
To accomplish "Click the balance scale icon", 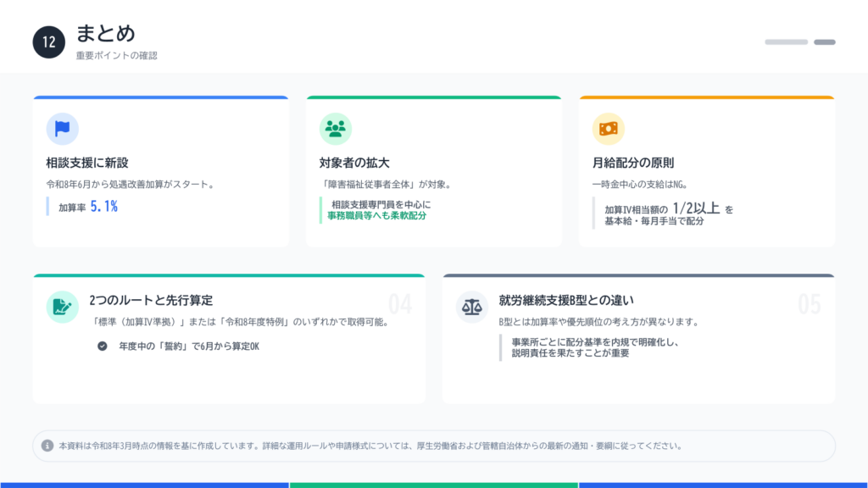I will (471, 307).
